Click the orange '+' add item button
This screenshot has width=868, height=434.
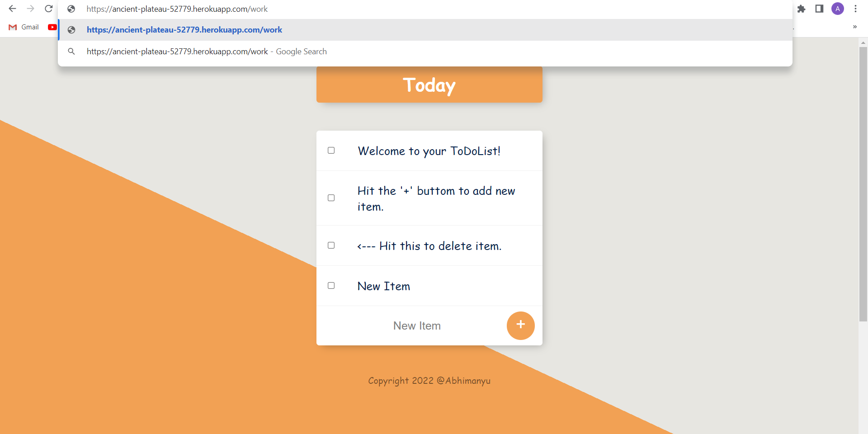[x=521, y=325]
